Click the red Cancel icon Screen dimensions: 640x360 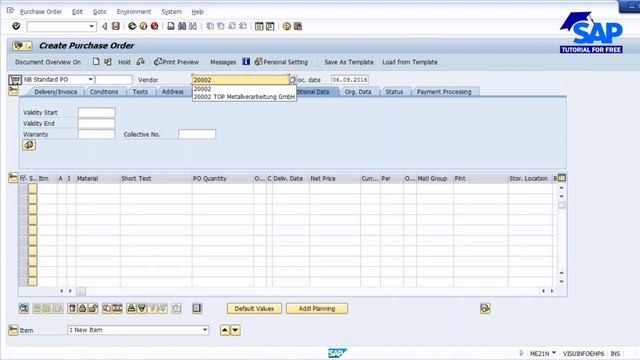[154, 26]
